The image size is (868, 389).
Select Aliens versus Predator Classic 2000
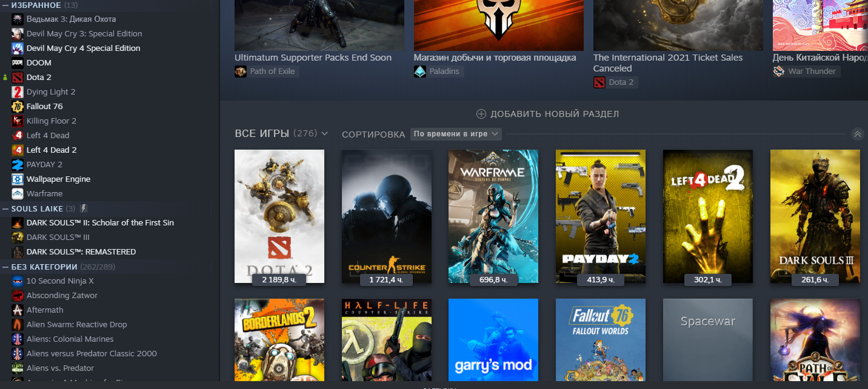(x=92, y=353)
